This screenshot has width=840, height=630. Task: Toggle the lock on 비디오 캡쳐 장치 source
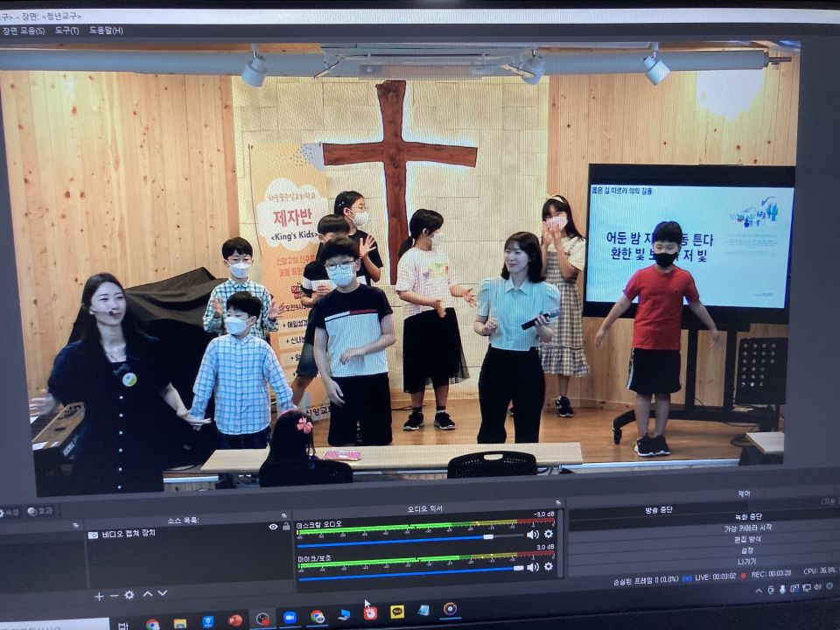[285, 527]
